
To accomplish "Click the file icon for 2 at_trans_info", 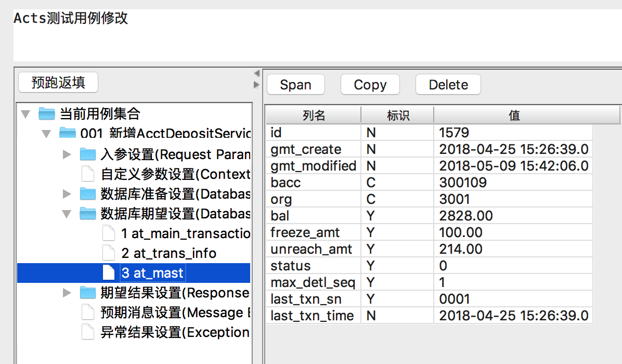I will (108, 253).
